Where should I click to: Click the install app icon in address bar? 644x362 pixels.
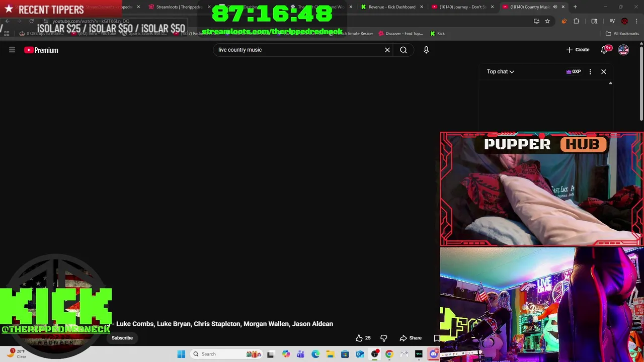pos(536,21)
